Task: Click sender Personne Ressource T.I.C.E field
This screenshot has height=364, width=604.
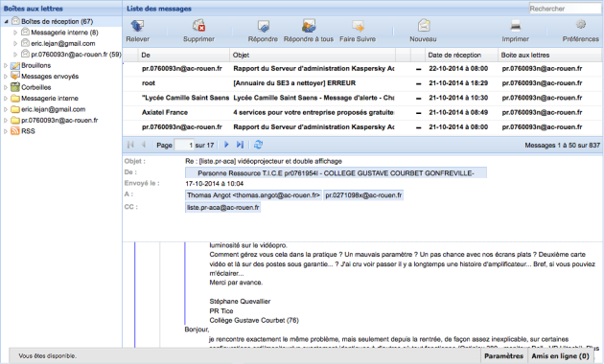Action: click(336, 173)
